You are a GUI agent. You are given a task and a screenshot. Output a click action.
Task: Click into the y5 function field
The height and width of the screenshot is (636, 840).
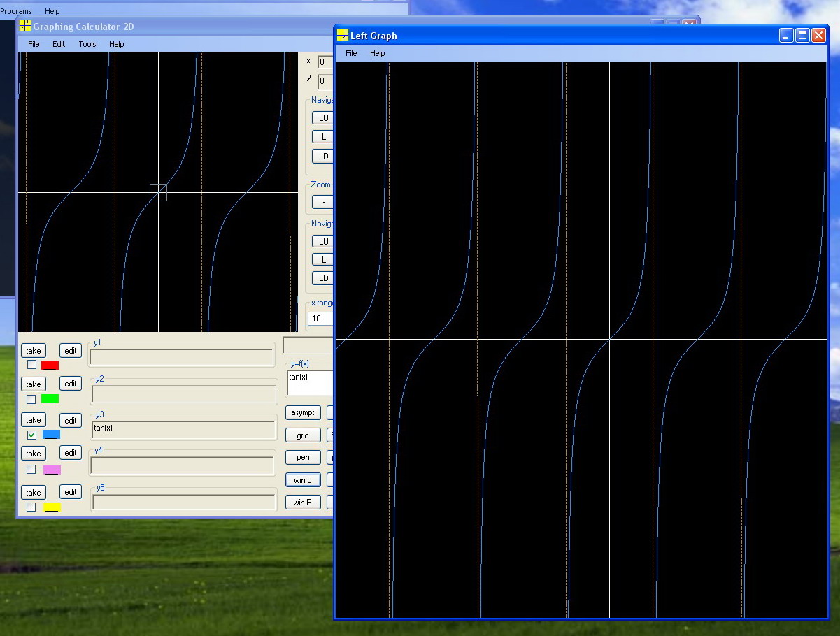pyautogui.click(x=185, y=502)
